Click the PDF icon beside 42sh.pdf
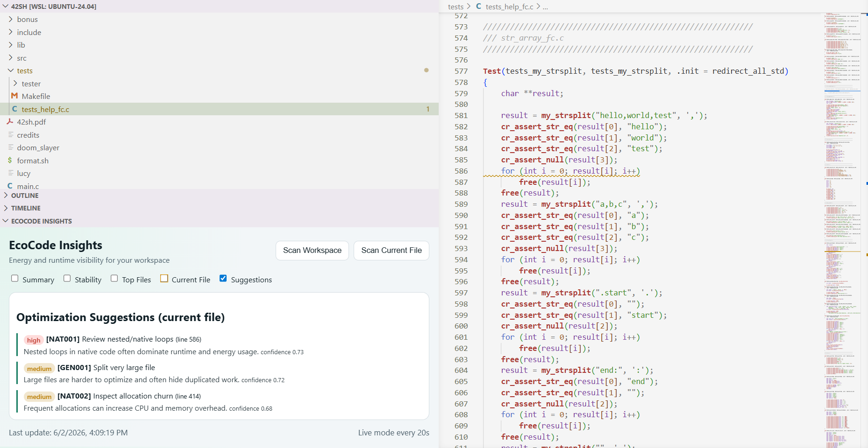Viewport: 868px width, 448px height. coord(10,121)
